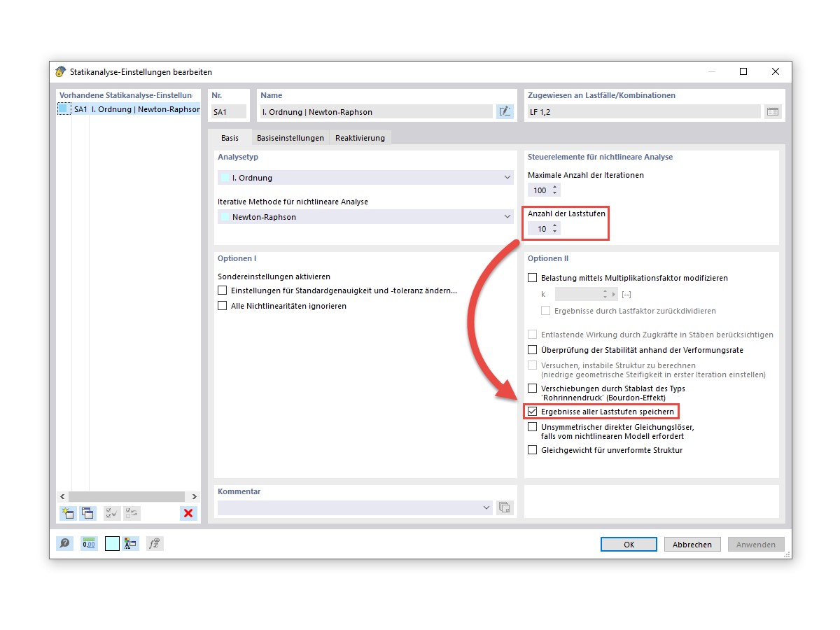
Task: Open the iterative Methode dropdown
Action: point(507,217)
